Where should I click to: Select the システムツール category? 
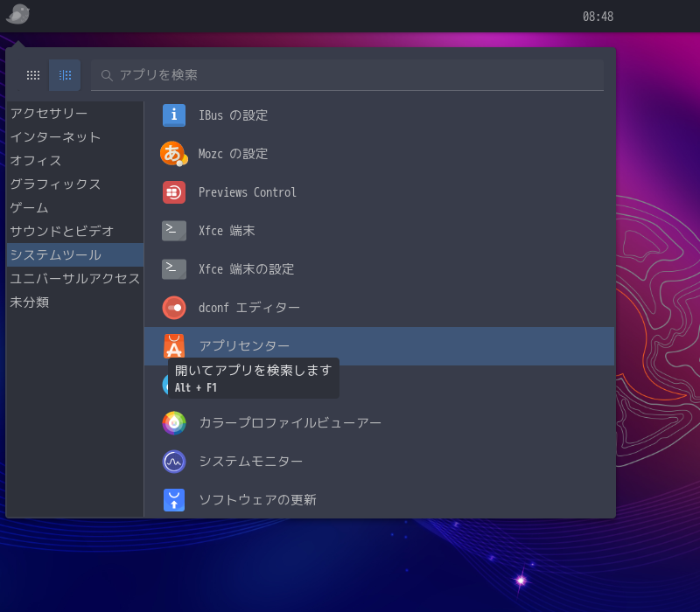[x=75, y=254]
